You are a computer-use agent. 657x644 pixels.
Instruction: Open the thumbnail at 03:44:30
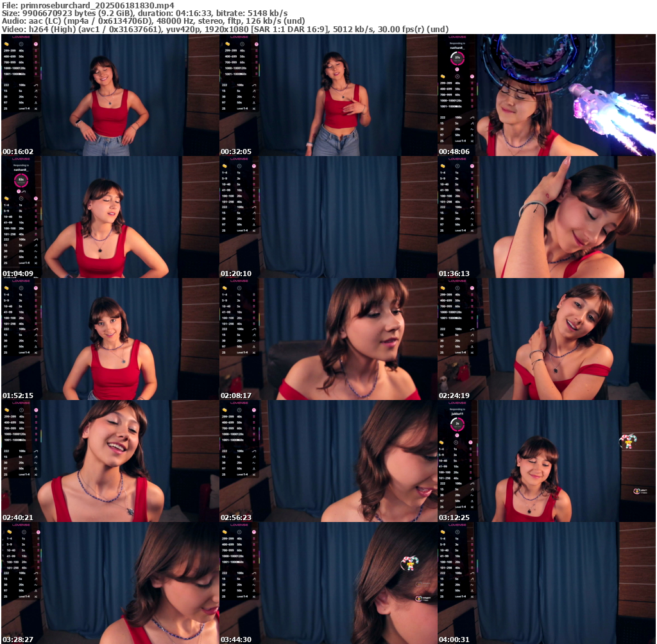point(328,583)
